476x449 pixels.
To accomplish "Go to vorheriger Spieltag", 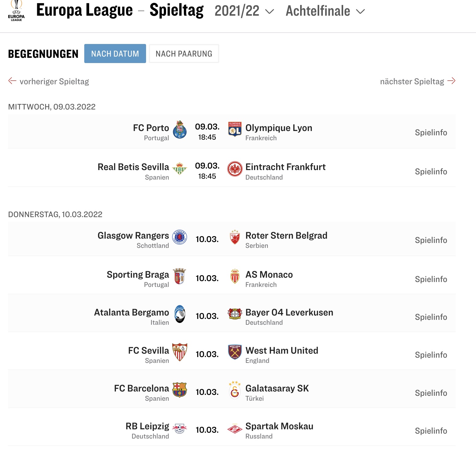I will pos(49,81).
